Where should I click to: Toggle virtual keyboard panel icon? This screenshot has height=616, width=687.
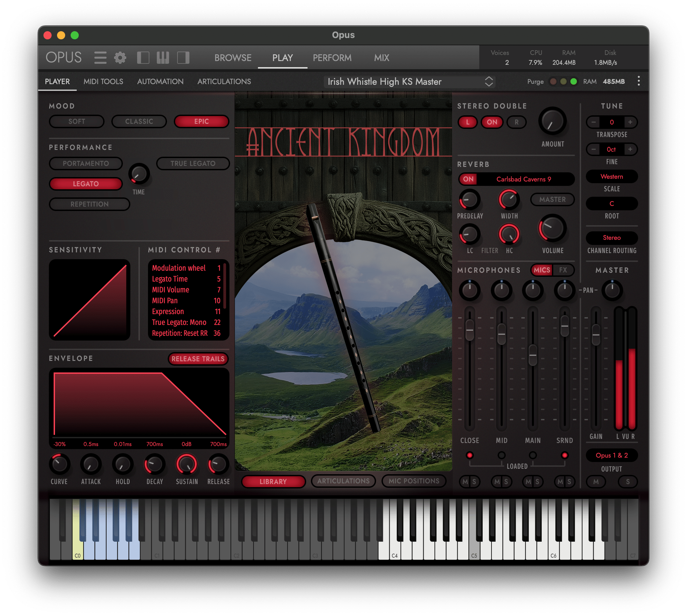(x=163, y=58)
